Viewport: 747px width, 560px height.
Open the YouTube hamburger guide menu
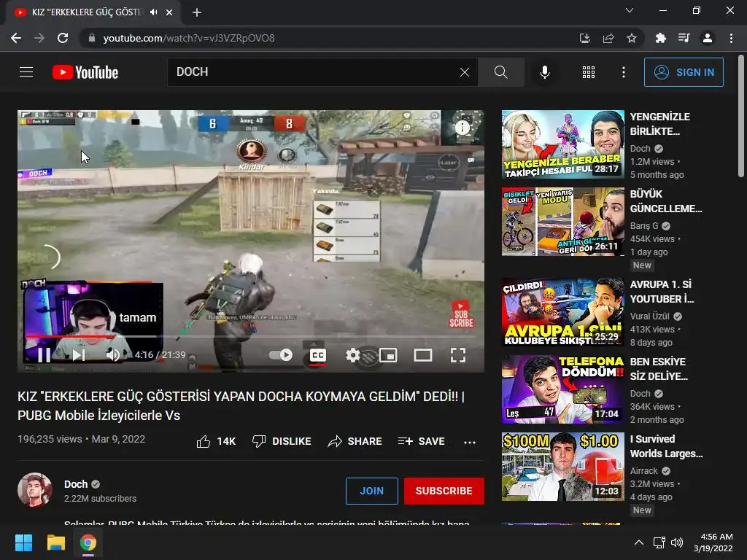[x=26, y=72]
